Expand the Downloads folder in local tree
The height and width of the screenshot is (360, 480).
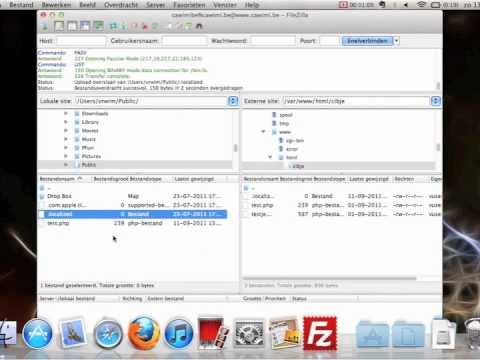66,114
